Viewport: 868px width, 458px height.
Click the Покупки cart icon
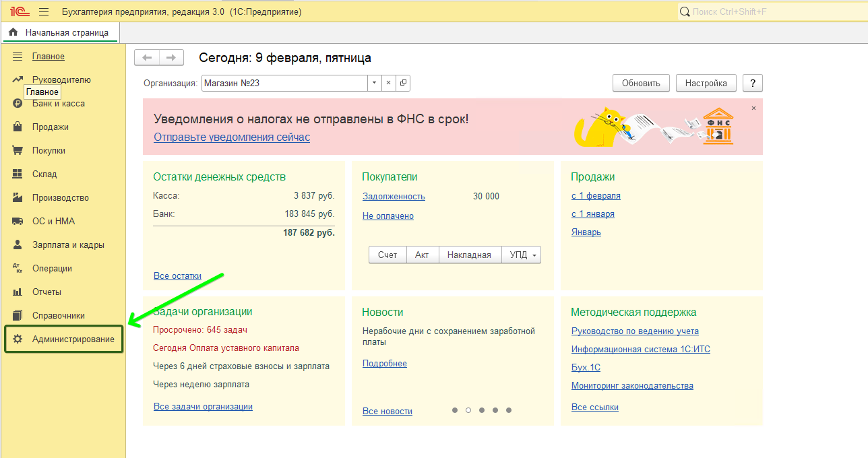[x=18, y=150]
